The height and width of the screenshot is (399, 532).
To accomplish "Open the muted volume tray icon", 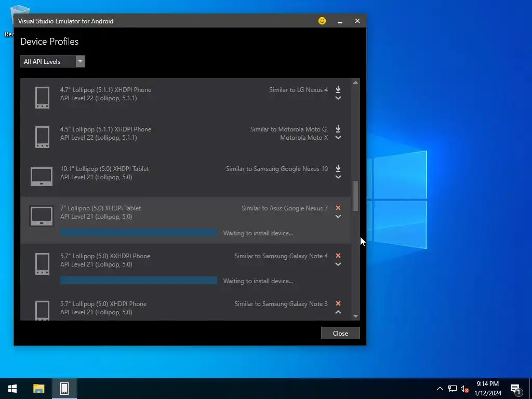I will pyautogui.click(x=464, y=389).
